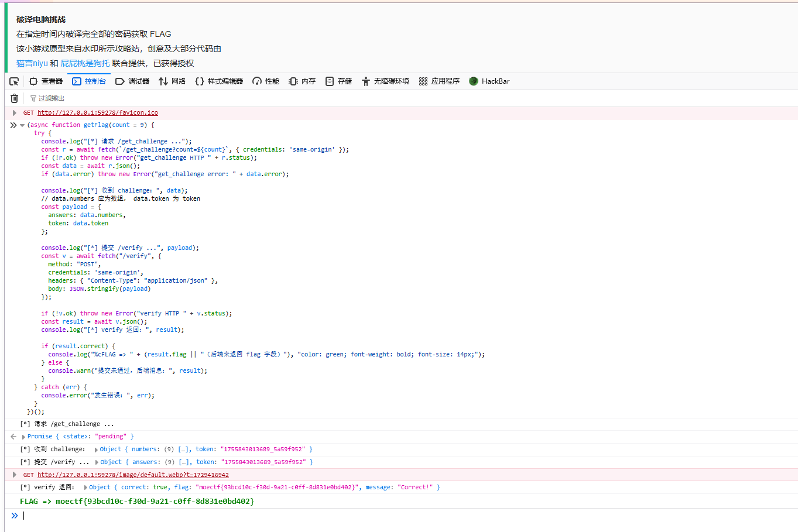Screen dimensions: 798x532
Task: Expand the challenge Object with numbers
Action: (96, 449)
